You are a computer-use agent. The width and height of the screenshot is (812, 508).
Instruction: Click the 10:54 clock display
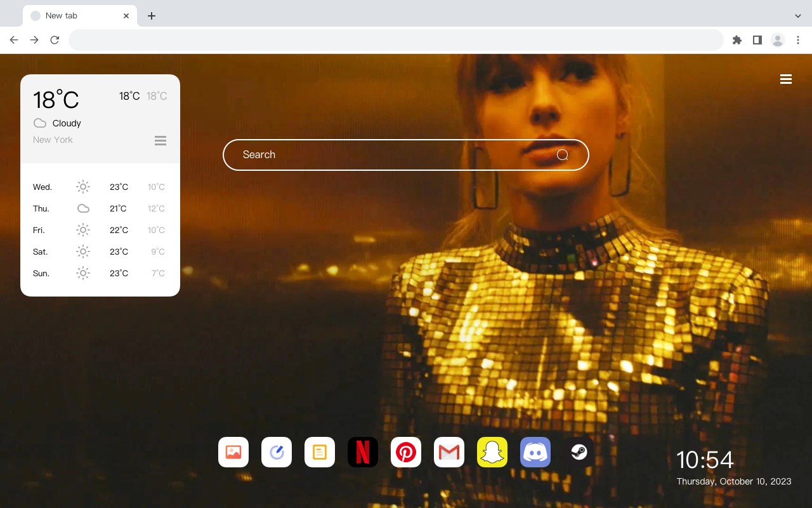click(x=705, y=460)
